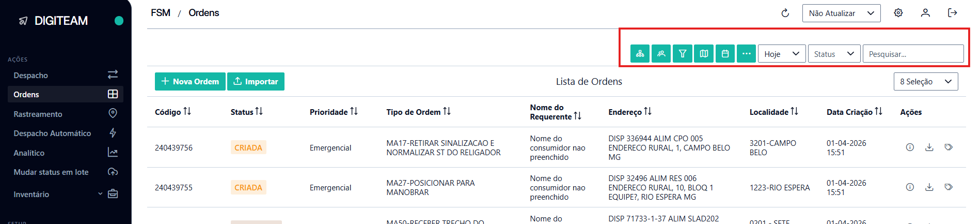Open the three-dots more options button
The image size is (980, 224).
[x=746, y=54]
